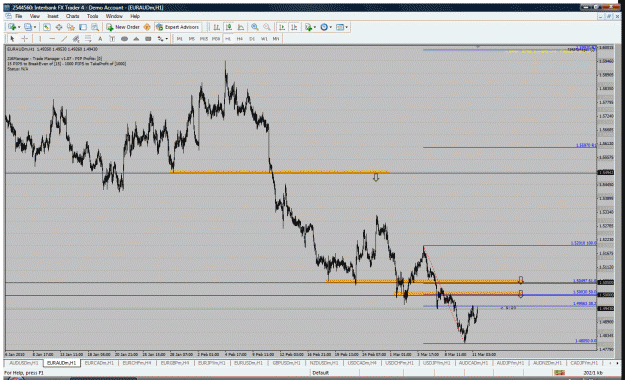This screenshot has width=625, height=380.
Task: Toggle the Navigator panel
Action: point(71,27)
